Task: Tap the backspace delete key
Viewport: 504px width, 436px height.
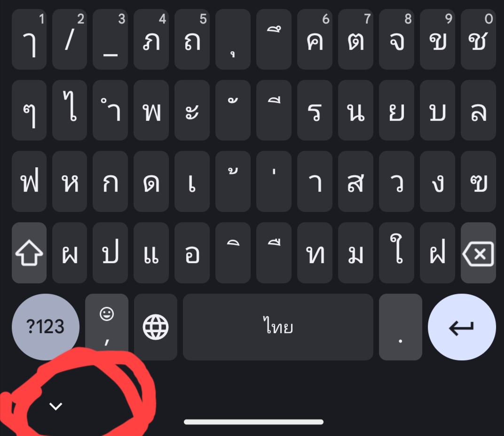Action: coord(478,253)
